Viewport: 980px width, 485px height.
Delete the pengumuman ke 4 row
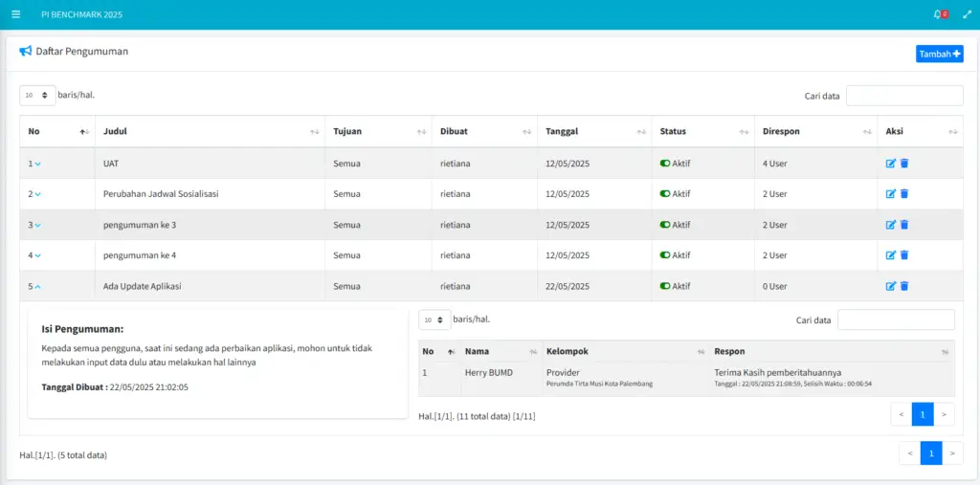(x=904, y=255)
